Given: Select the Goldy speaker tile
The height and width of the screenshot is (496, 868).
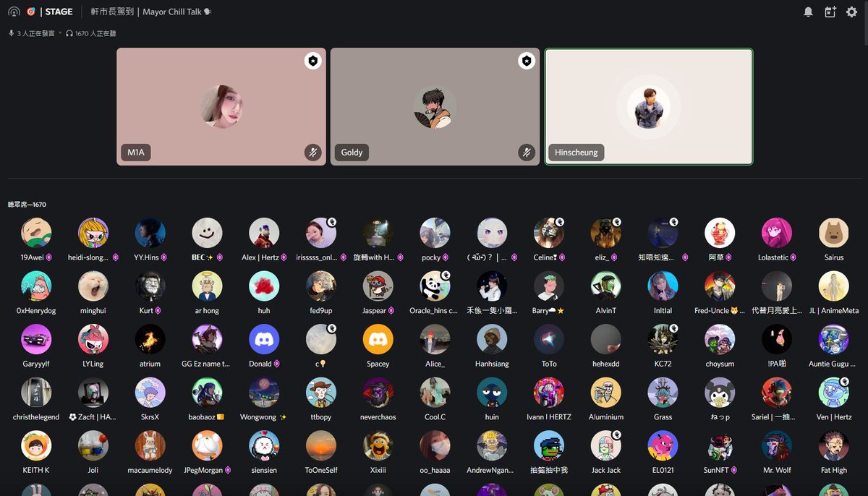Looking at the screenshot, I should (x=435, y=106).
